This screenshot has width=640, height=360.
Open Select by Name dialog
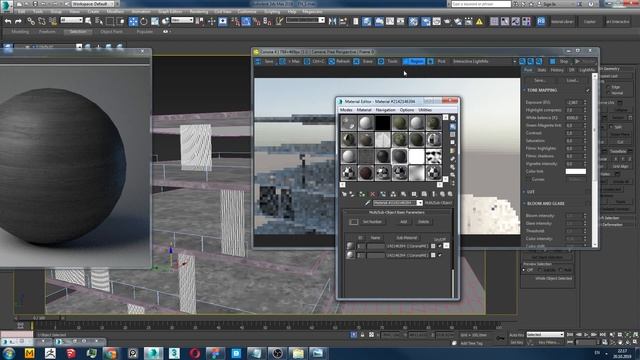click(99, 21)
